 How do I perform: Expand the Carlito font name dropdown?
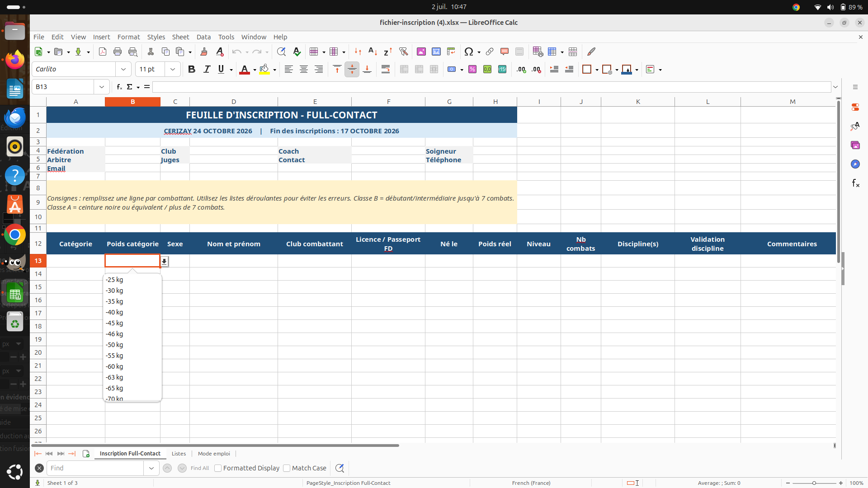(x=123, y=69)
